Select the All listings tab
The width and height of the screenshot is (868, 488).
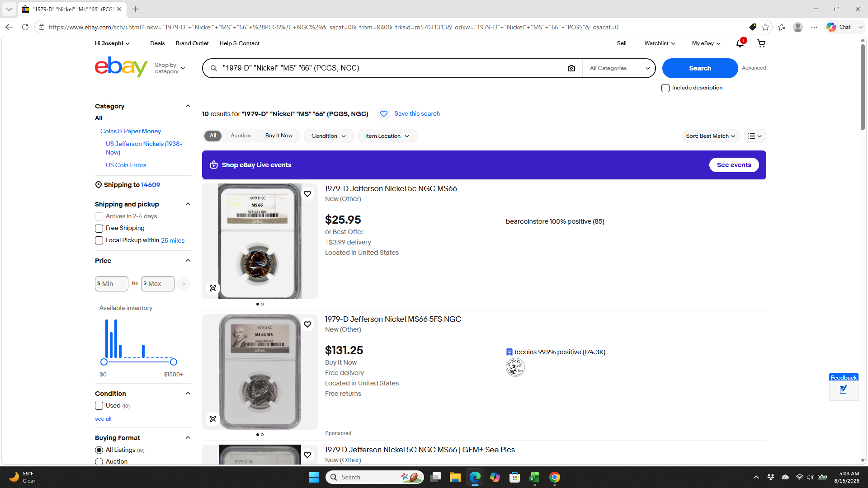pyautogui.click(x=213, y=136)
